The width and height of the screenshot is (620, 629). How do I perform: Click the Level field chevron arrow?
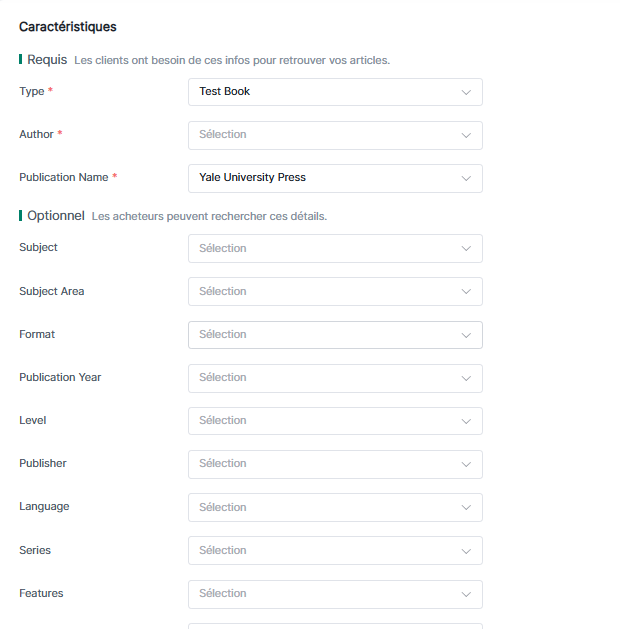tap(466, 421)
